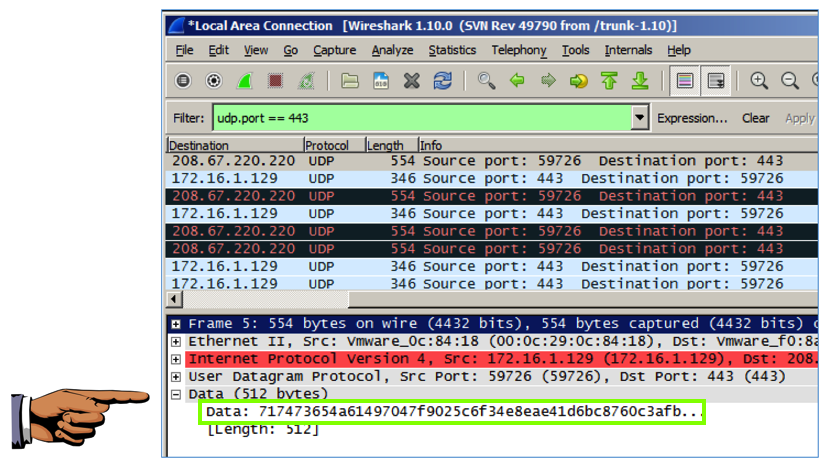Save this capture file icon
Image resolution: width=831 pixels, height=473 pixels.
(381, 81)
